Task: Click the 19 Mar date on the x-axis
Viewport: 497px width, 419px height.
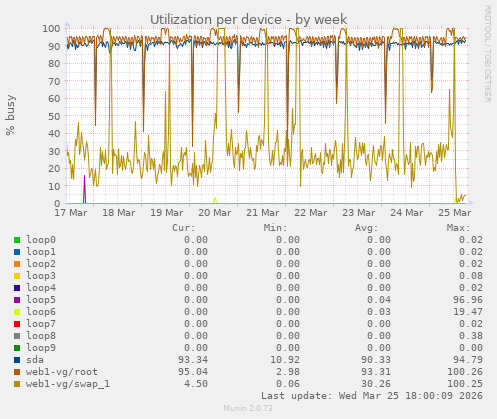Action: 167,213
